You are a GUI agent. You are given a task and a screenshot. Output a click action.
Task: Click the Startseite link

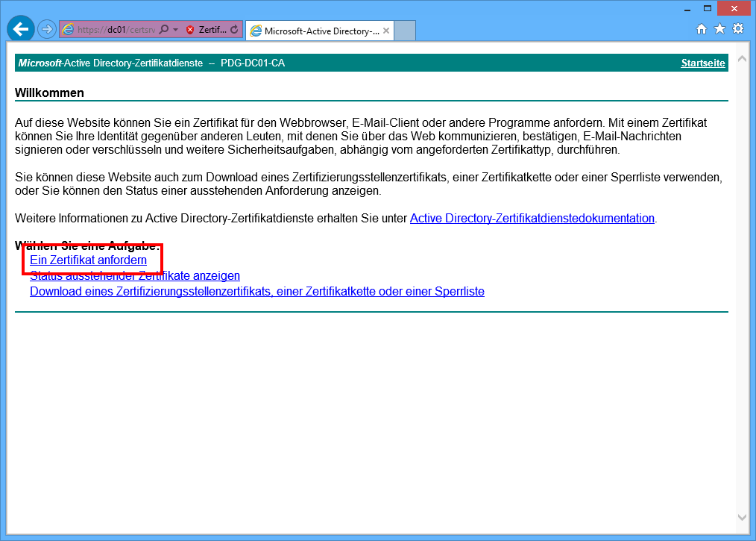pos(702,63)
